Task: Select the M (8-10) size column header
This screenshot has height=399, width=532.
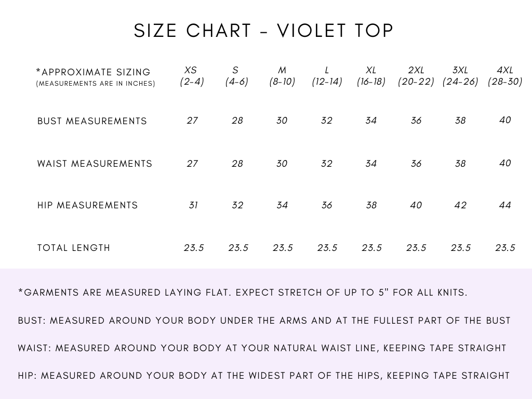Action: (282, 76)
